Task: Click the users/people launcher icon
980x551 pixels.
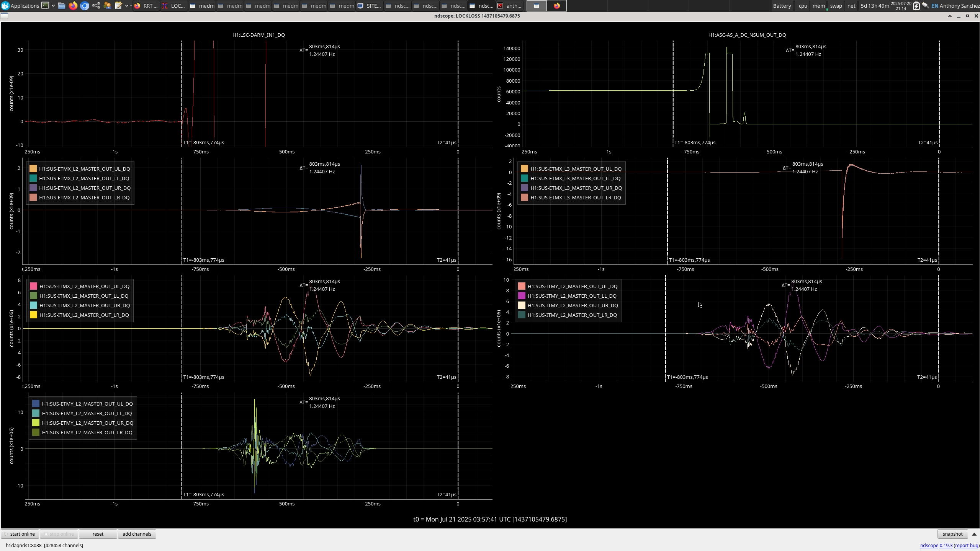Action: pos(107,6)
